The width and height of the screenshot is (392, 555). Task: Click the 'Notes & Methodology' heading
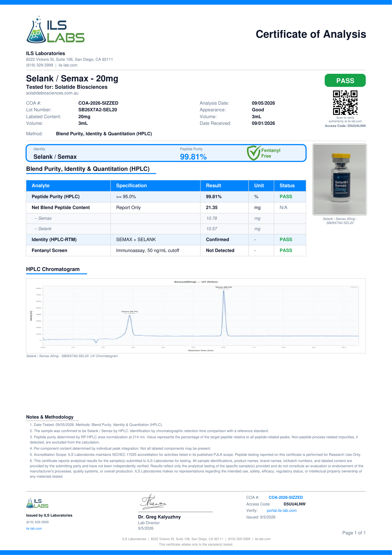pyautogui.click(x=50, y=417)
